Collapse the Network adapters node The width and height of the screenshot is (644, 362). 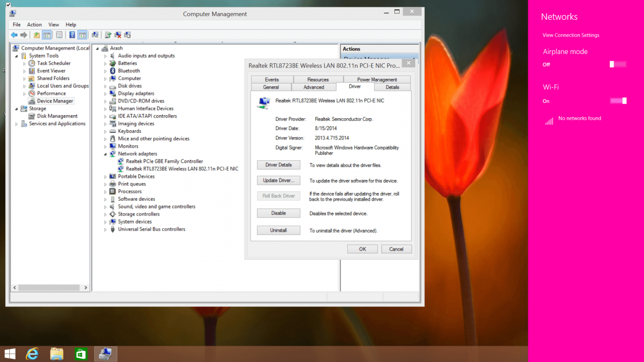click(105, 154)
